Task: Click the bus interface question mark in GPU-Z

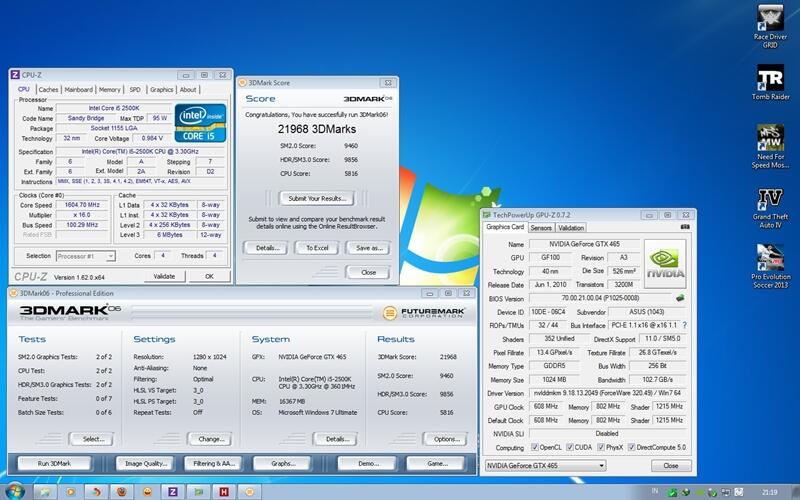Action: point(684,325)
